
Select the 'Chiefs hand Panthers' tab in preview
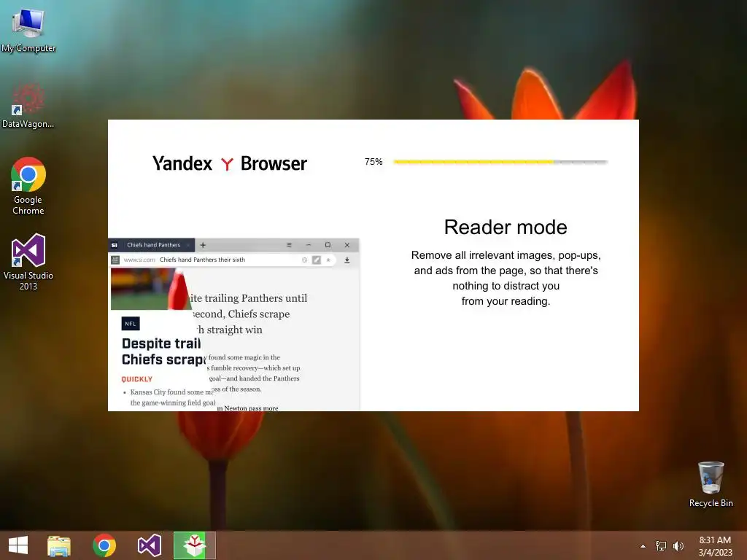(153, 245)
